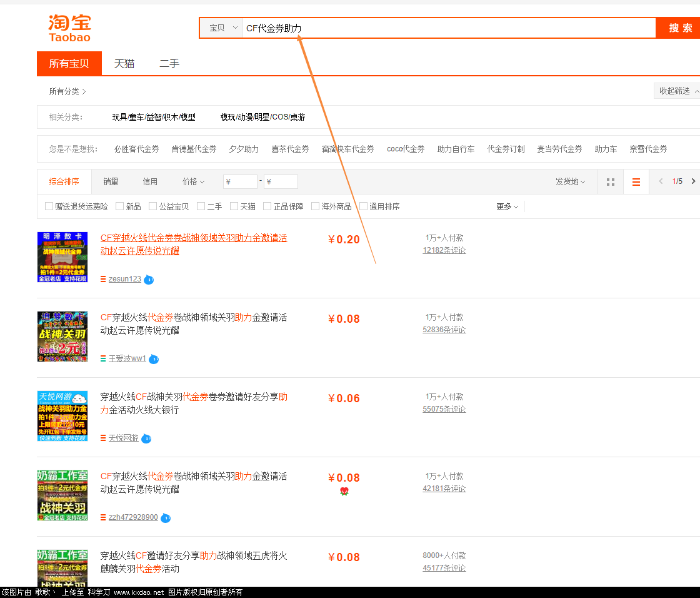The height and width of the screenshot is (598, 700).
Task: Open 追梦数卡 战神关羽 product thumbnail
Action: point(62,337)
